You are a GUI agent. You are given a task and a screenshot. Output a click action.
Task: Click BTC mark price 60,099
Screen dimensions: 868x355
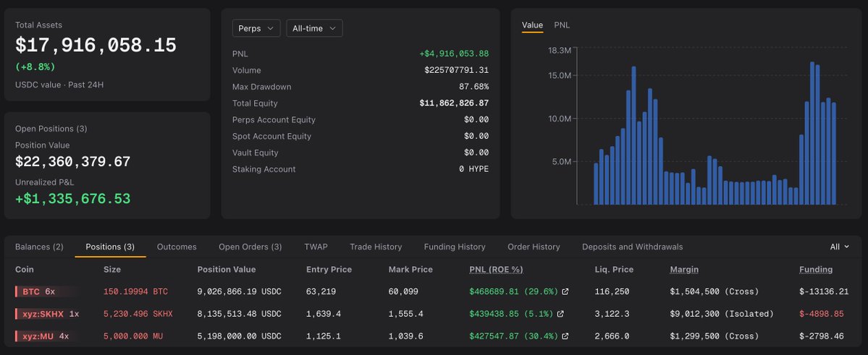403,291
